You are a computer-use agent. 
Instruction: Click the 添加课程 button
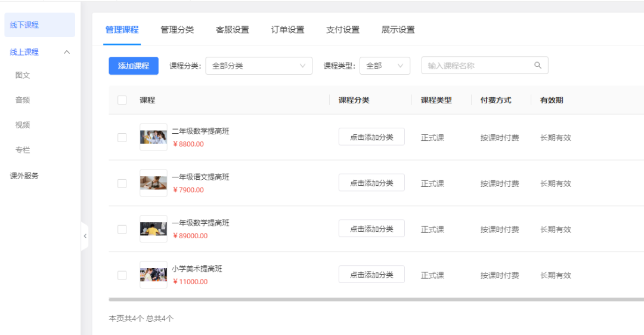click(x=134, y=66)
